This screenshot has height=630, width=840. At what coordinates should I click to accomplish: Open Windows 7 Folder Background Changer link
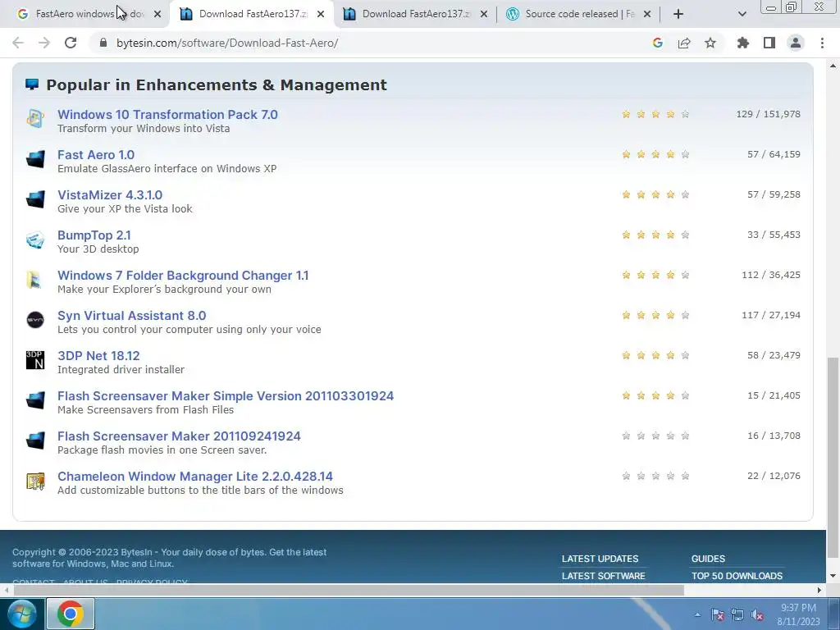point(183,275)
